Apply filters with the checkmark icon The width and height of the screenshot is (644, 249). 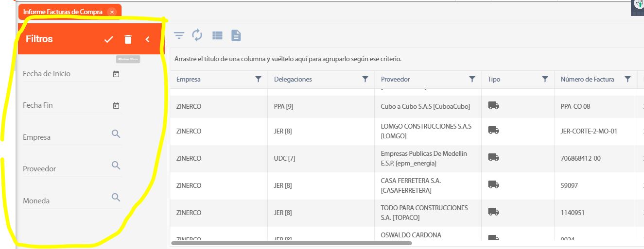[108, 39]
